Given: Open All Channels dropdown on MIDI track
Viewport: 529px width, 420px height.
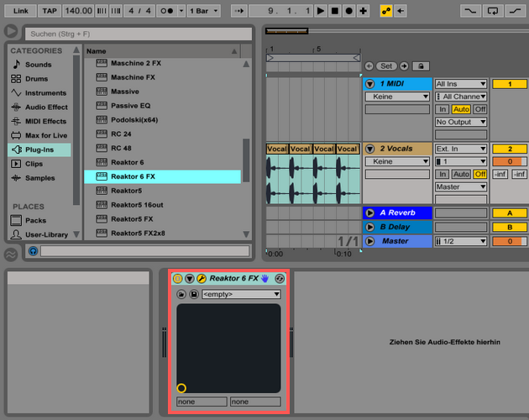Looking at the screenshot, I should pyautogui.click(x=461, y=97).
